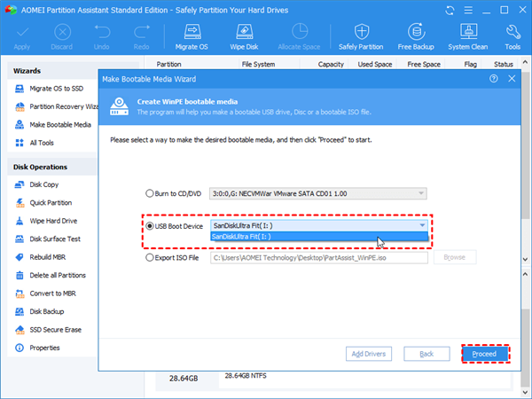
Task: Launch the Wipe Disk tool
Action: point(244,37)
